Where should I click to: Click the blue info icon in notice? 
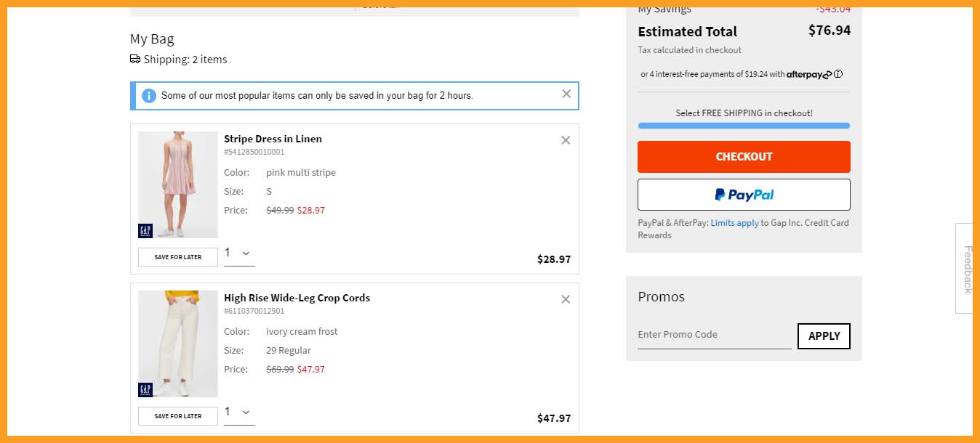pos(149,96)
